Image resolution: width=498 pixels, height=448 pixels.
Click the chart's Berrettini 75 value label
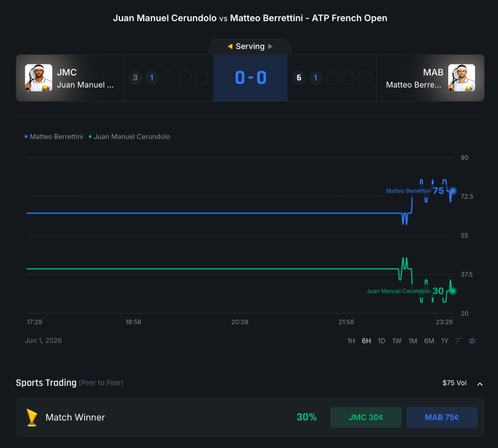pyautogui.click(x=438, y=191)
